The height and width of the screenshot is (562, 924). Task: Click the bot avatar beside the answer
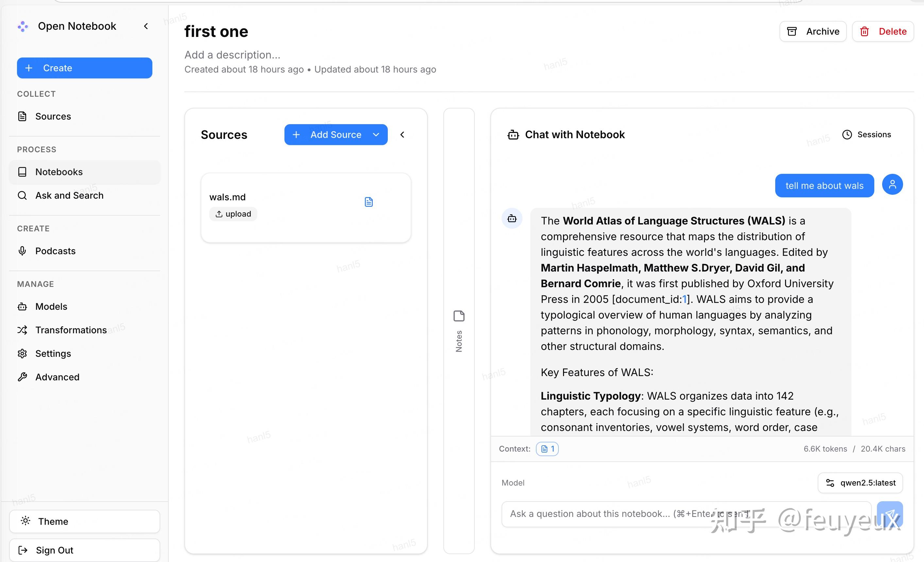[512, 218]
